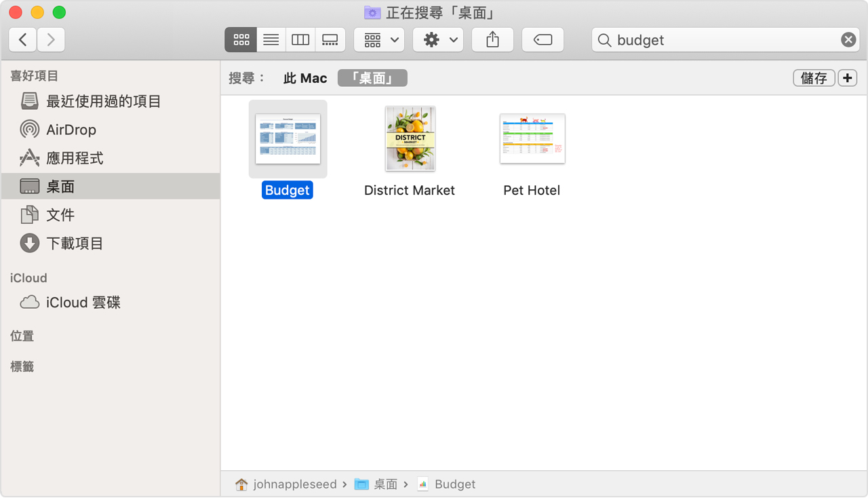
Task: Switch to list view
Action: [271, 40]
